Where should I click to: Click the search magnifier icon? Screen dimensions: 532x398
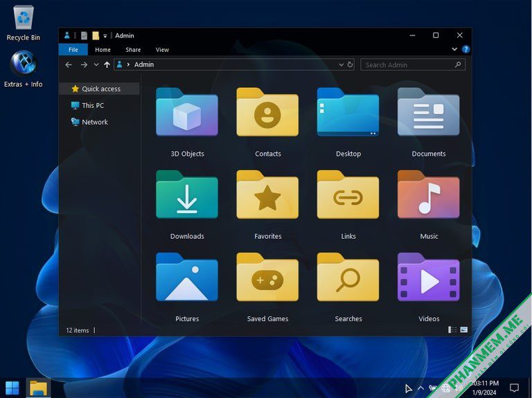pos(458,64)
